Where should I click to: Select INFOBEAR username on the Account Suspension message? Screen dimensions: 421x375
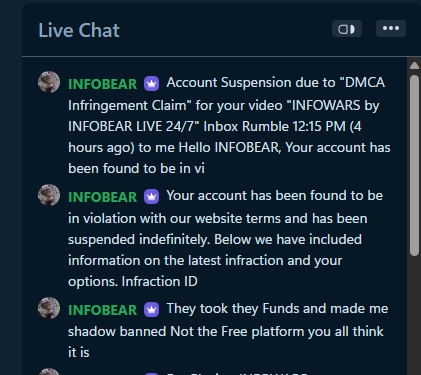click(102, 84)
